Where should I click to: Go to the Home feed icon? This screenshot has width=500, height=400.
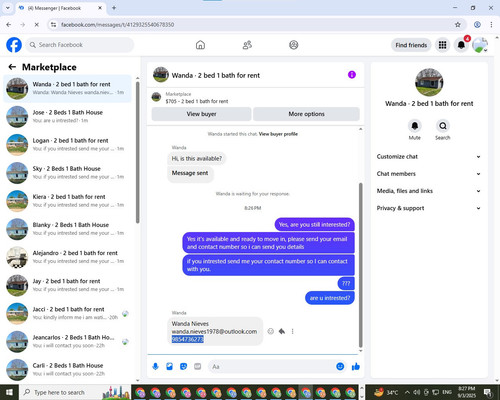200,45
